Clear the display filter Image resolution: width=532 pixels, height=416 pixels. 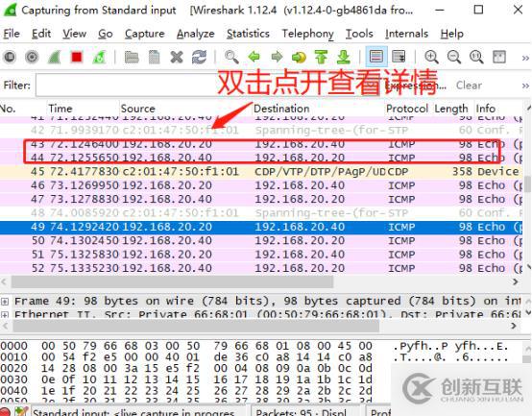[x=469, y=85]
